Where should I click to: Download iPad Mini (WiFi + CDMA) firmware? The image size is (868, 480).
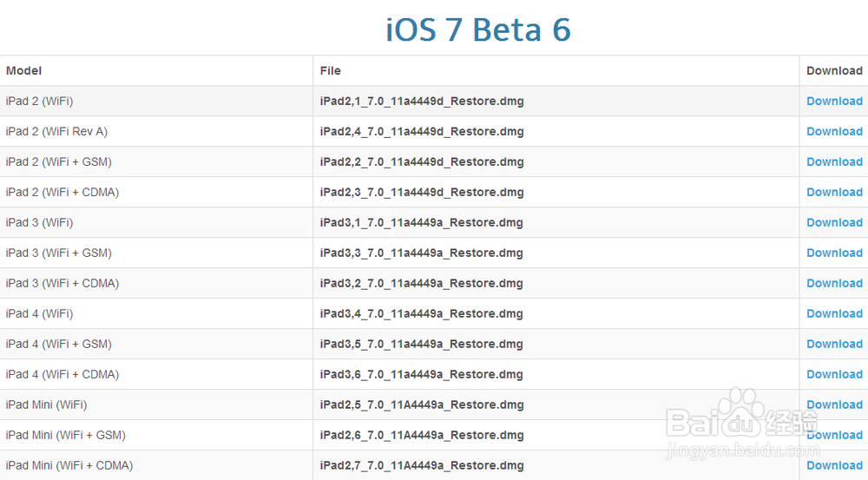834,465
